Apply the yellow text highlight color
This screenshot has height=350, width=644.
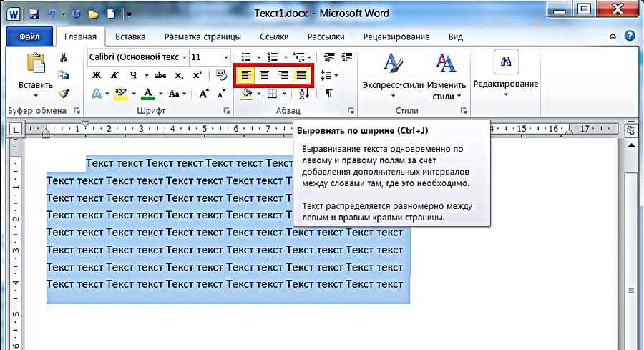[x=120, y=94]
